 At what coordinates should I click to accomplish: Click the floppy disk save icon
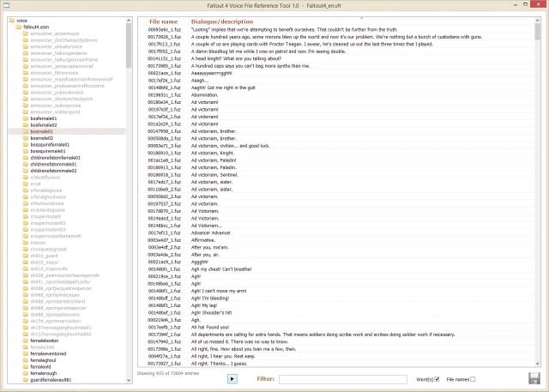[534, 378]
